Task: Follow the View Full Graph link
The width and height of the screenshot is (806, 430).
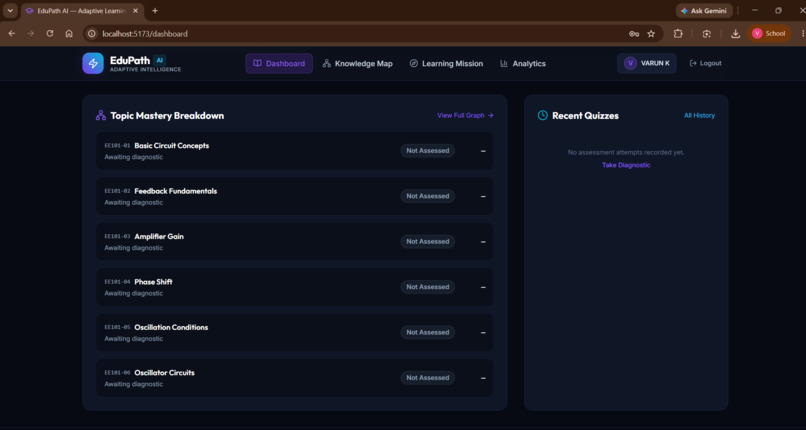Action: [465, 116]
